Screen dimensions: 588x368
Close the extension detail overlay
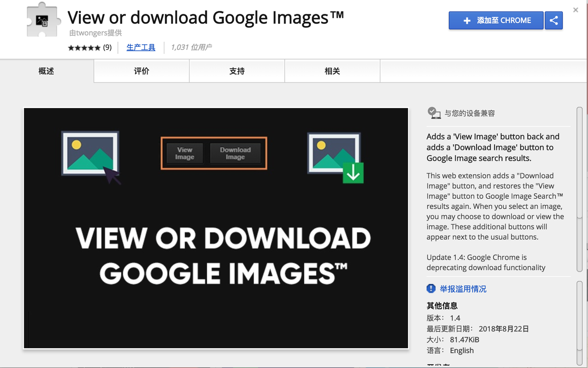point(576,10)
